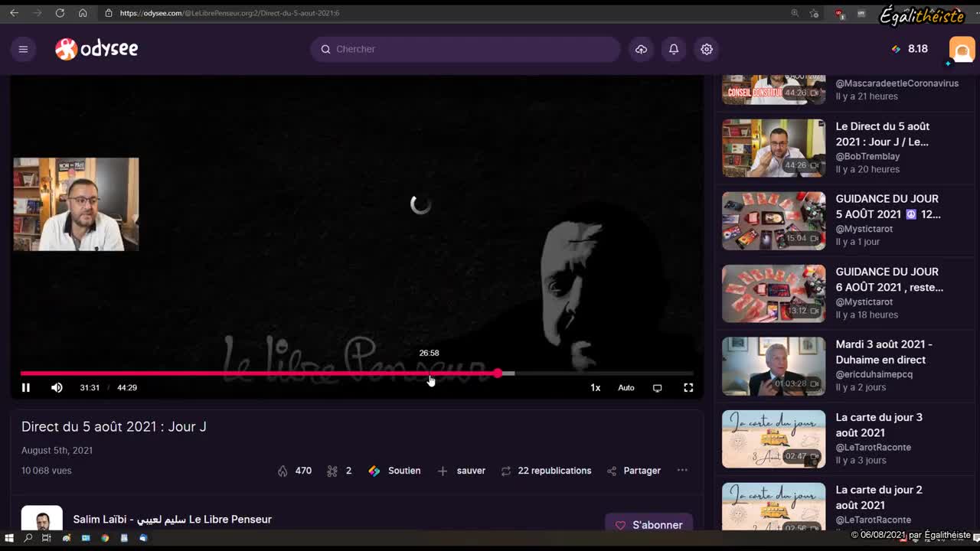Pause the video playback

[25, 387]
